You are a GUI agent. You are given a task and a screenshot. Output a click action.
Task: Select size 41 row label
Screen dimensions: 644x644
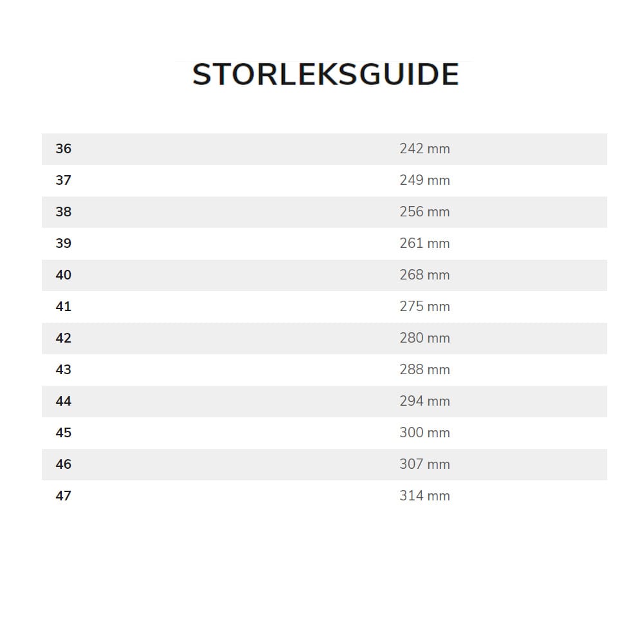[63, 307]
